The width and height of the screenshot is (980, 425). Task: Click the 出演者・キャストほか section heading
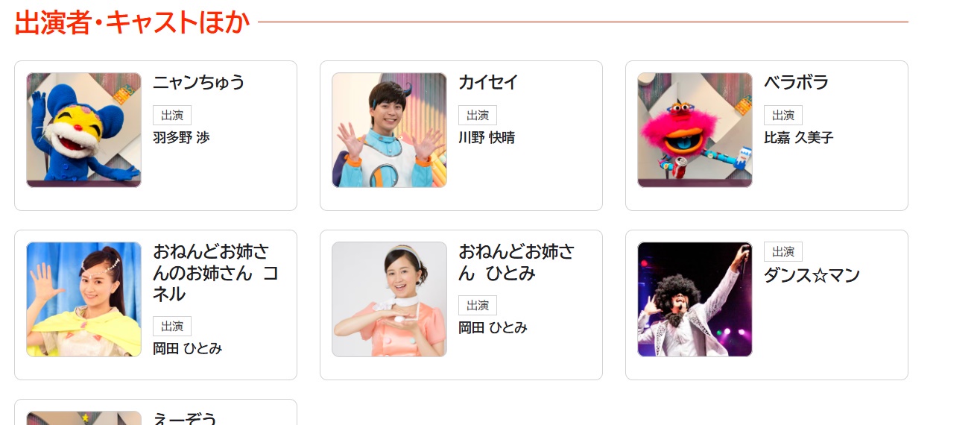point(132,22)
